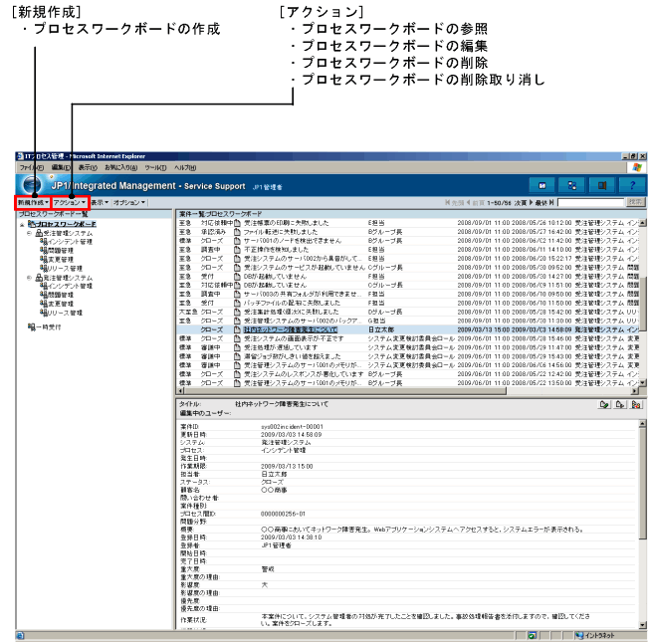Image resolution: width=649 pixels, height=644 pixels.
Task: Collapse the 発注管理システム tree branch
Action: pos(29,278)
